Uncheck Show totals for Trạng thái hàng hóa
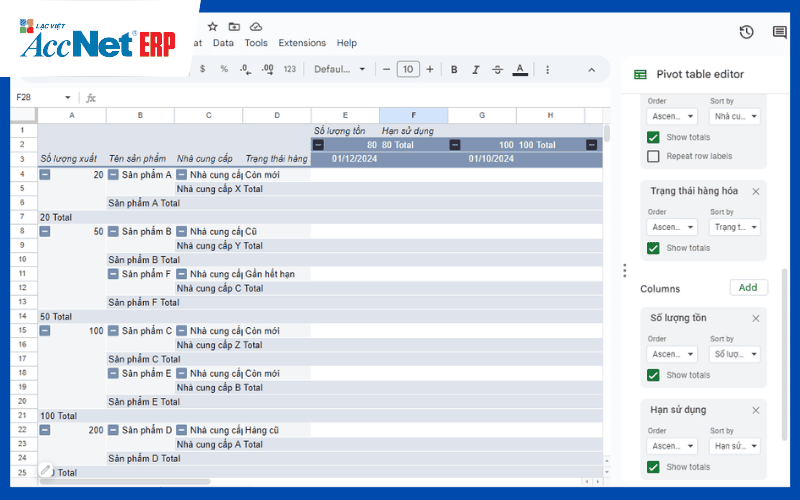 coord(653,248)
